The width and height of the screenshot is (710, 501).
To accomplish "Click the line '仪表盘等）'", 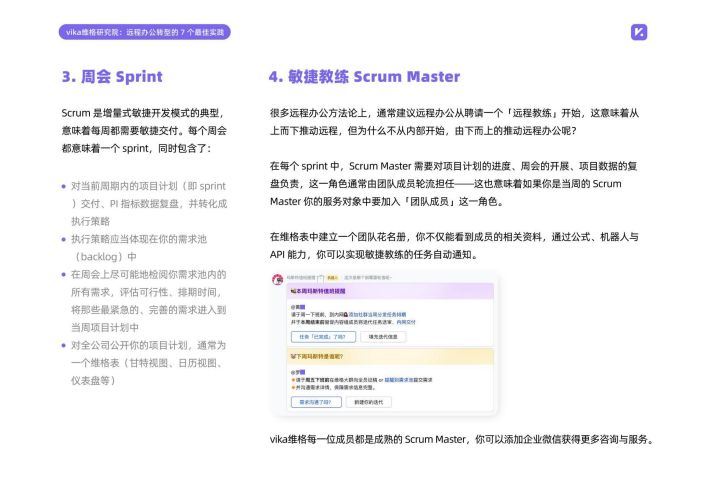I will pos(94,381).
